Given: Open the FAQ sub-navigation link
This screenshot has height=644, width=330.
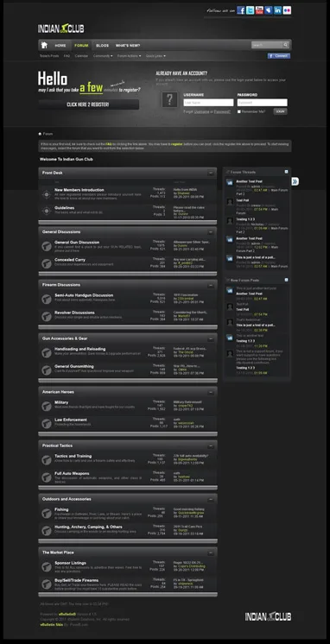Looking at the screenshot, I should point(67,56).
